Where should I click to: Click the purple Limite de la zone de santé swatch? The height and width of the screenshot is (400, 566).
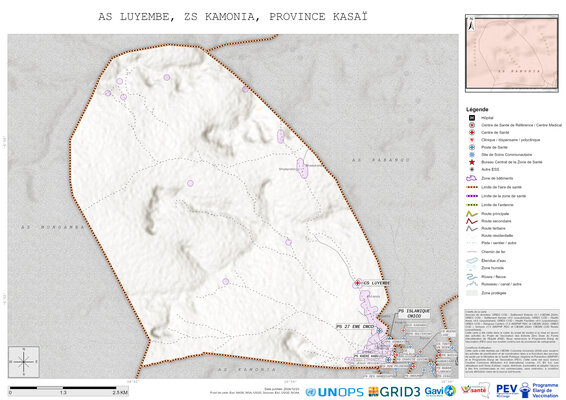[x=472, y=196]
